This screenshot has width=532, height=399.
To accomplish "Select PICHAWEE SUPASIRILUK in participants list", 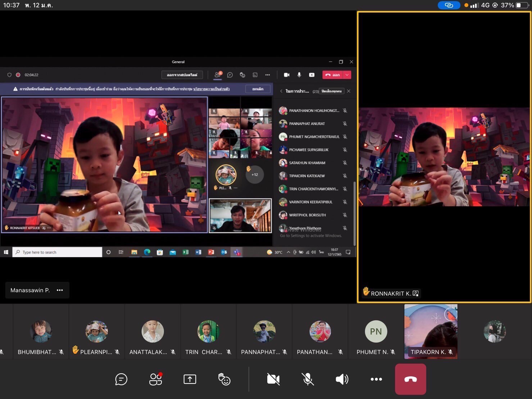I will click(x=309, y=150).
